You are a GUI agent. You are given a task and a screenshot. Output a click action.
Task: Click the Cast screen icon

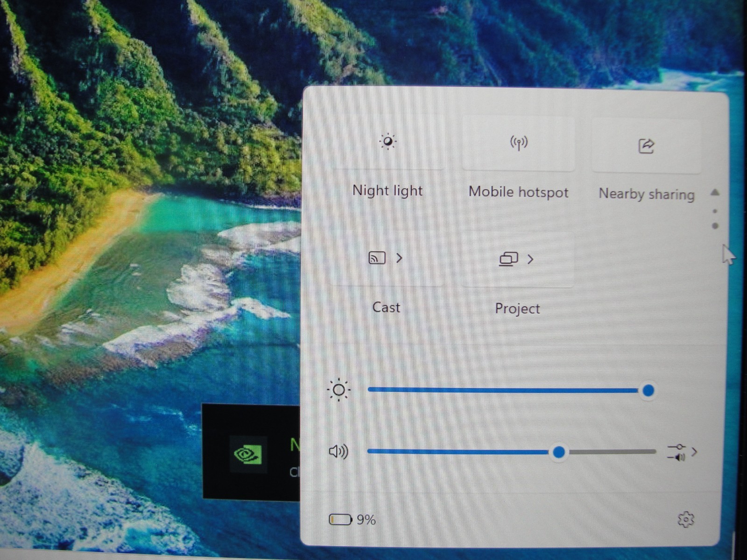click(377, 258)
